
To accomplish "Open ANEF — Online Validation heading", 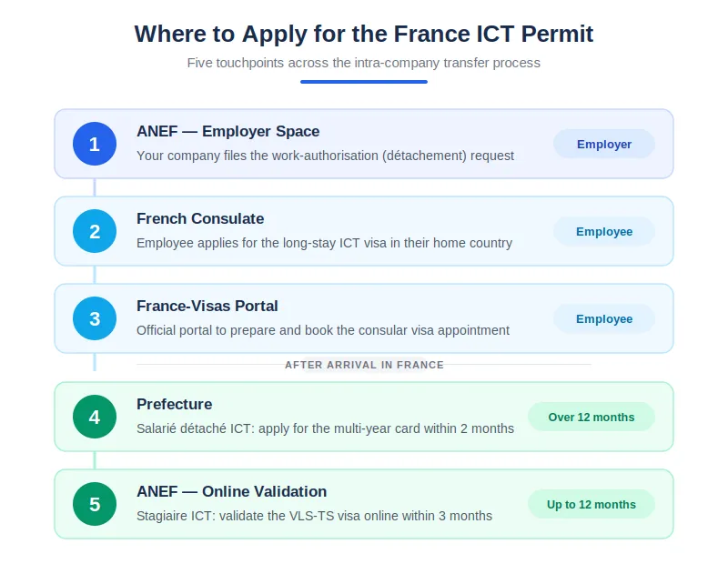I will [x=232, y=491].
